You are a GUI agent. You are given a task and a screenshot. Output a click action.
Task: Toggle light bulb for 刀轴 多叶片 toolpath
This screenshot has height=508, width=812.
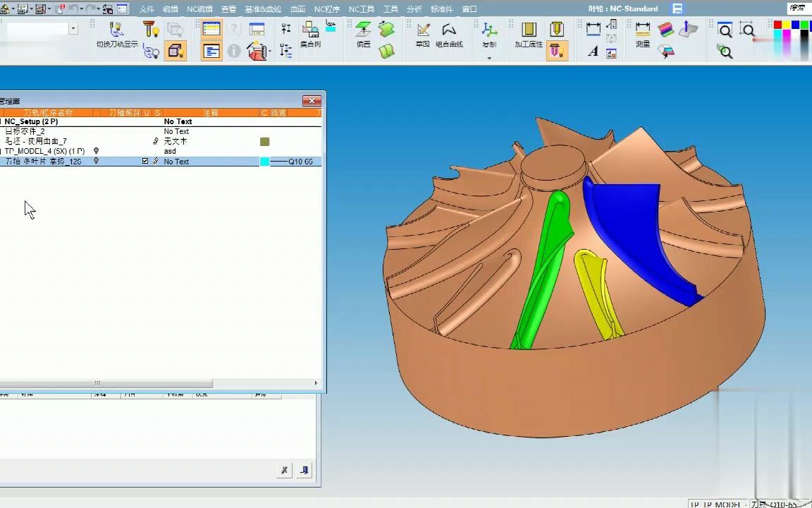[97, 162]
